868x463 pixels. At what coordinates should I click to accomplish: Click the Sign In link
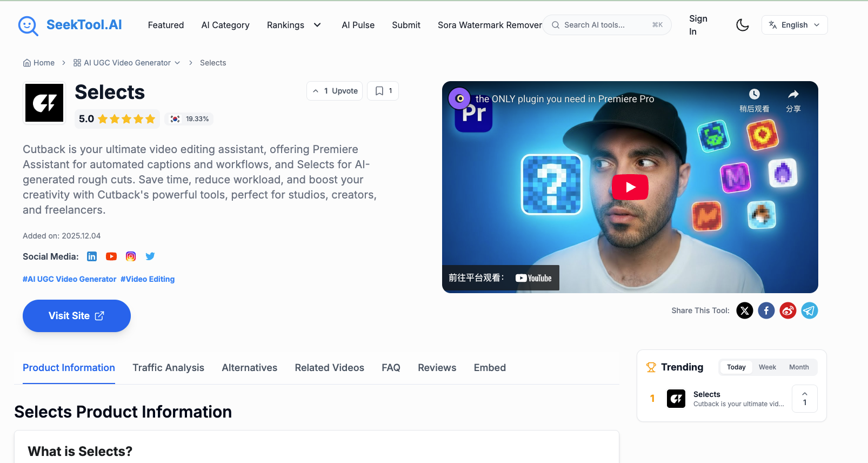698,25
